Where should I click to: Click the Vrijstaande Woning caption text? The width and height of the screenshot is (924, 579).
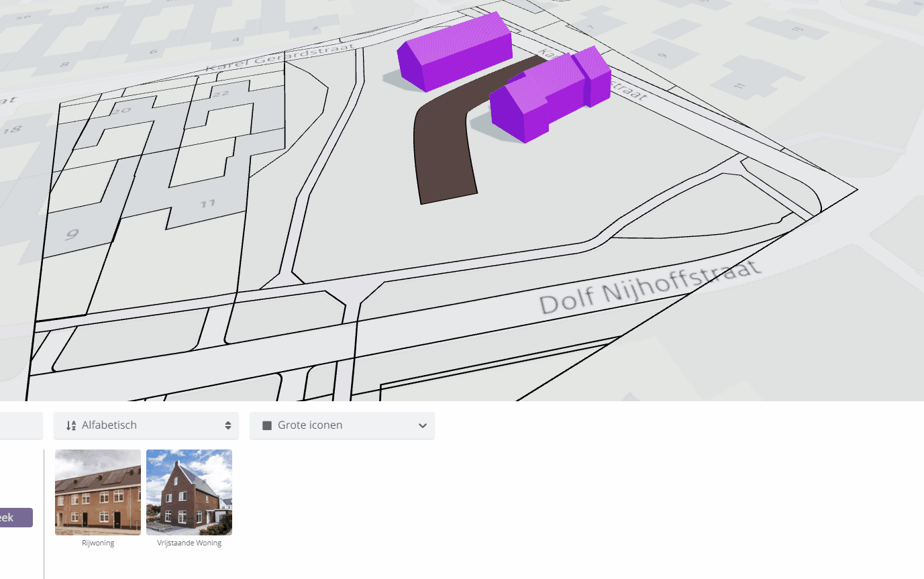click(189, 543)
